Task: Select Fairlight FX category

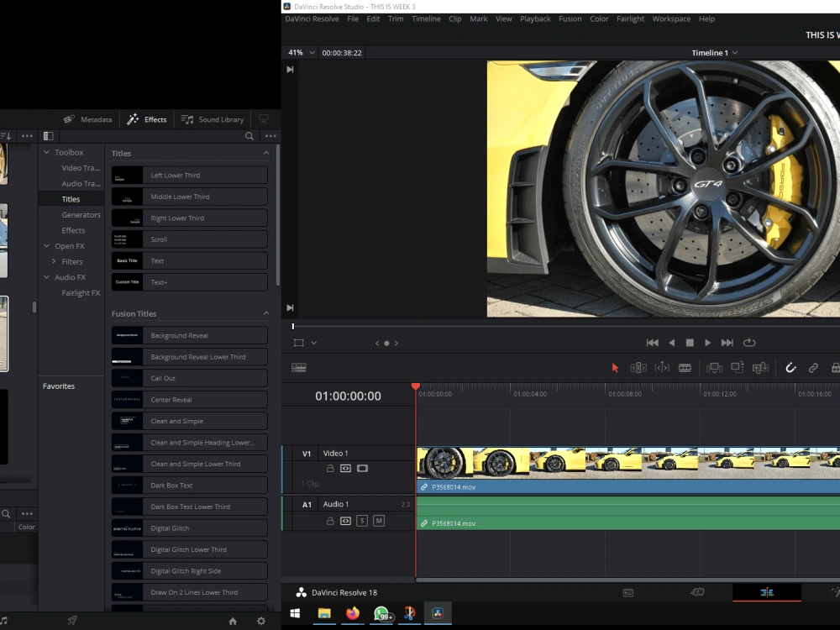Action: 81,293
